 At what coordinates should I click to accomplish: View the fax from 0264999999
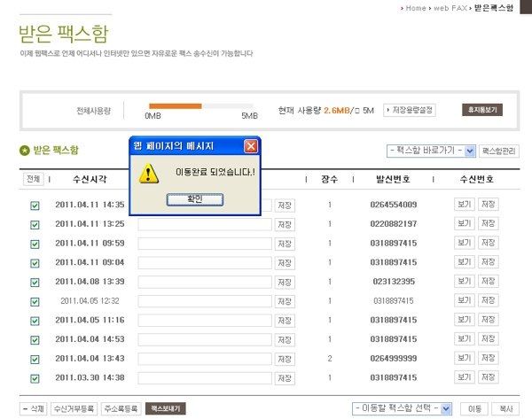pyautogui.click(x=464, y=358)
